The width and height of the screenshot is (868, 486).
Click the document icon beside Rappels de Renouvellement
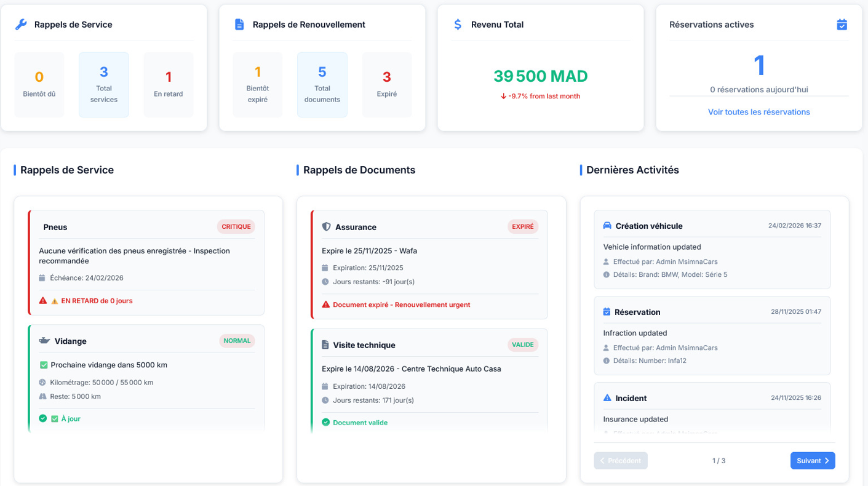pyautogui.click(x=239, y=25)
